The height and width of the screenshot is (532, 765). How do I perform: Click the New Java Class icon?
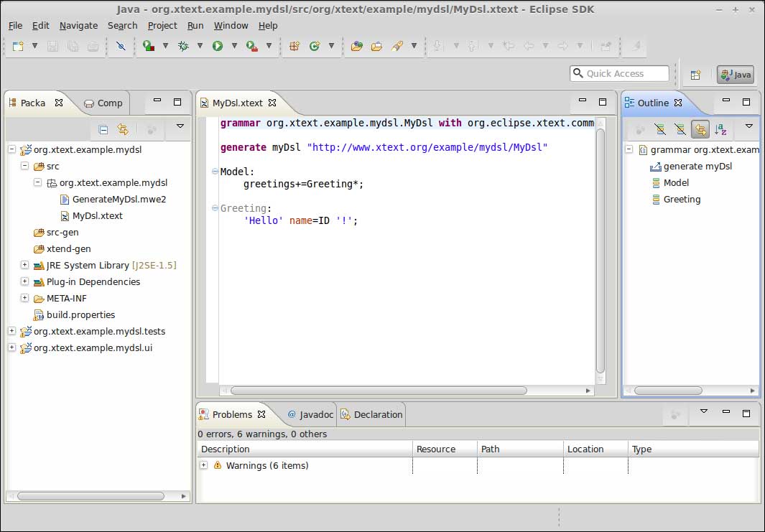point(314,46)
